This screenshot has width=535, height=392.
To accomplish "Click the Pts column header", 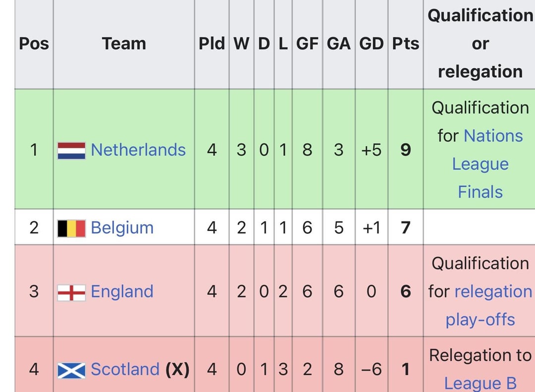I will click(405, 44).
